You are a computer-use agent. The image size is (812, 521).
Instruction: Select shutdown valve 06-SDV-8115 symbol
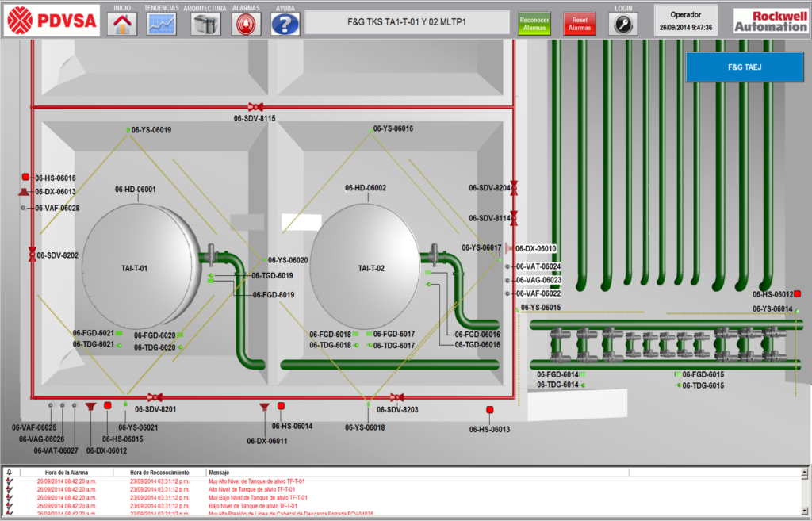255,107
